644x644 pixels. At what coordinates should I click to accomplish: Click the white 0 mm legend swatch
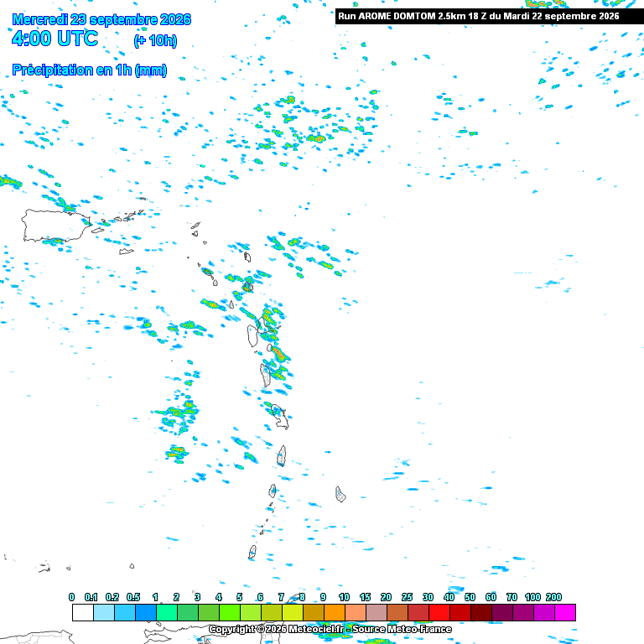(x=83, y=612)
